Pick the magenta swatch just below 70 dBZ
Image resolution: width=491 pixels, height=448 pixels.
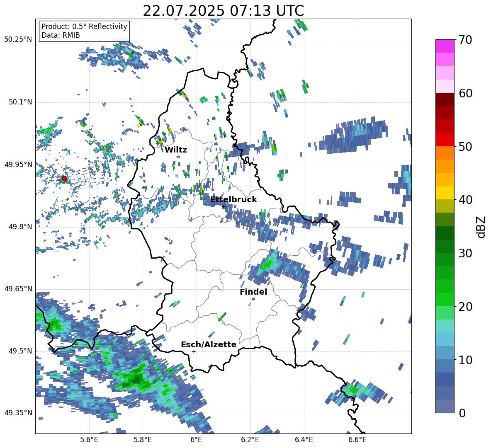445,46
